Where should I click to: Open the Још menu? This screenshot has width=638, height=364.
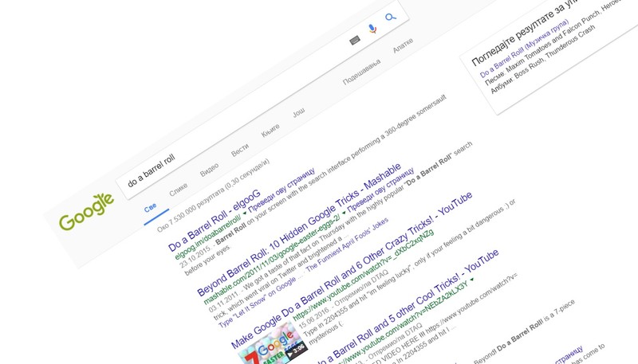click(298, 112)
